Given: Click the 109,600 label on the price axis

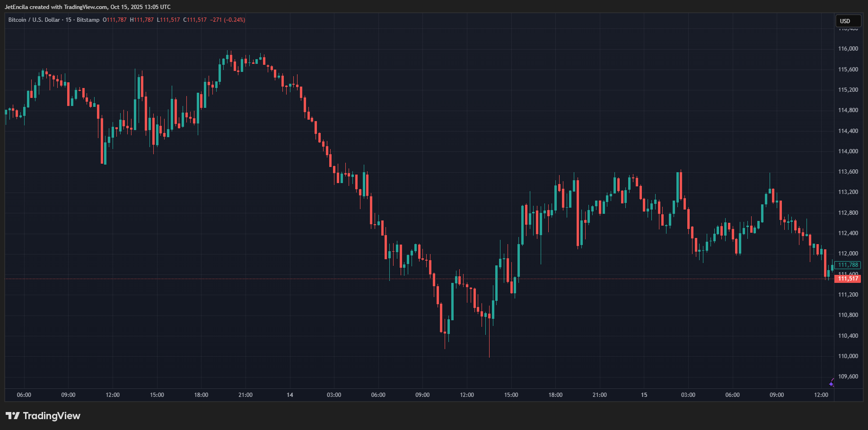Looking at the screenshot, I should [848, 377].
